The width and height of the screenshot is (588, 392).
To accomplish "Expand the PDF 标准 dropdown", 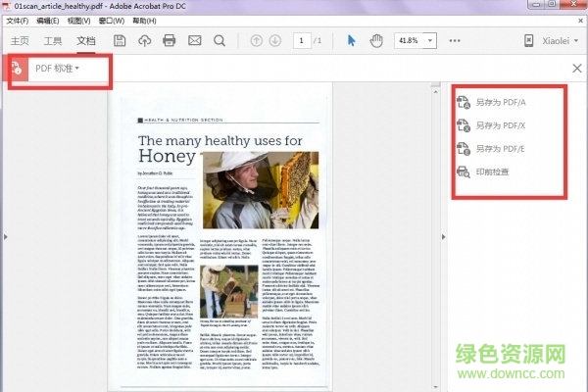I will click(57, 68).
